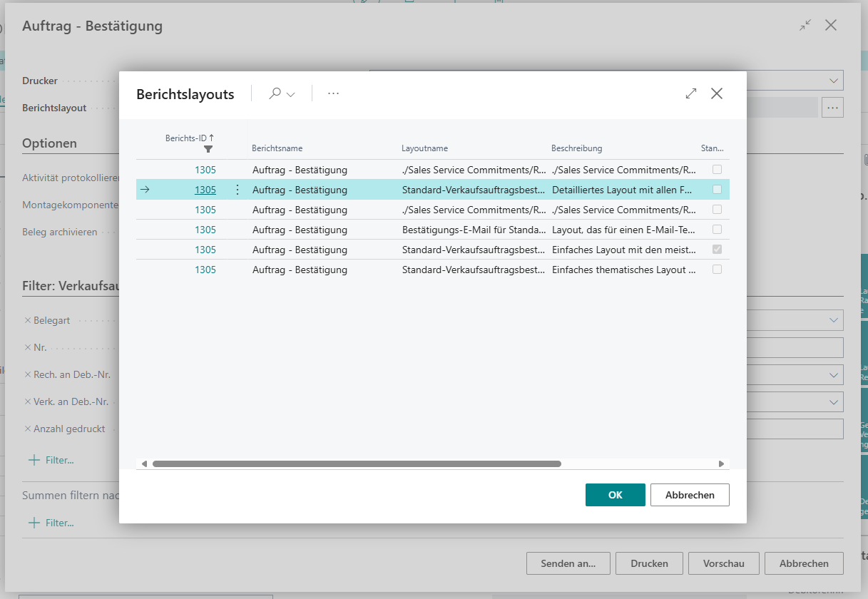The height and width of the screenshot is (599, 868).
Task: Click the horizontal scrollbar thumb in layouts list
Action: tap(357, 464)
